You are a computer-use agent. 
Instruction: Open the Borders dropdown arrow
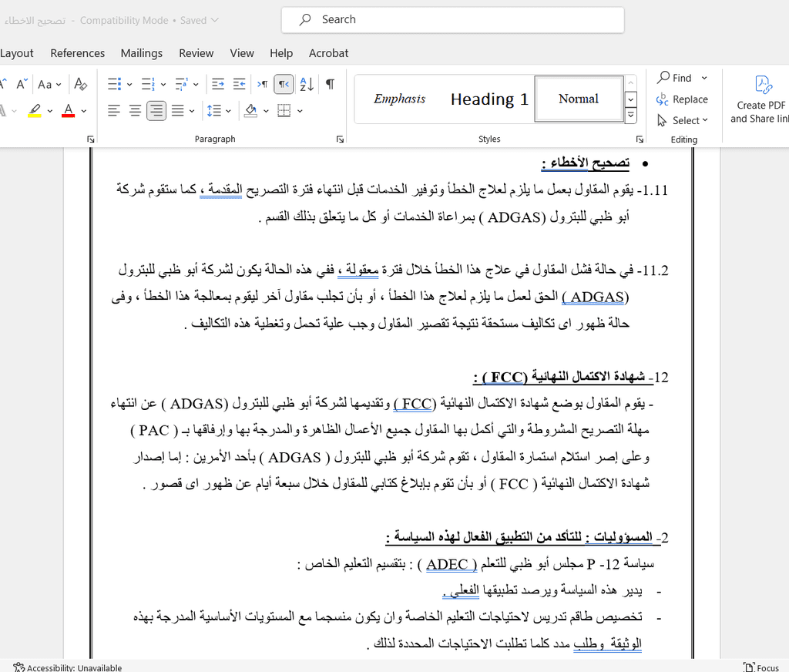coord(300,111)
